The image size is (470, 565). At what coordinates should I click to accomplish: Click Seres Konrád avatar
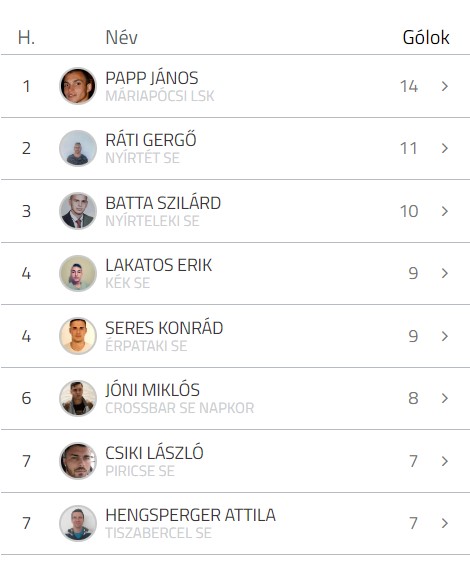[x=78, y=336]
